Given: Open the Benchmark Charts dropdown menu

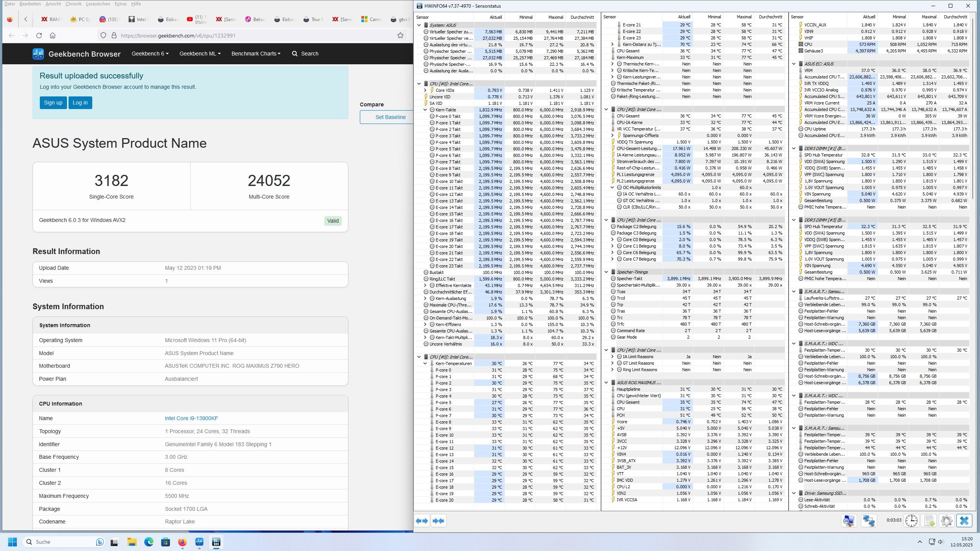Looking at the screenshot, I should [256, 54].
